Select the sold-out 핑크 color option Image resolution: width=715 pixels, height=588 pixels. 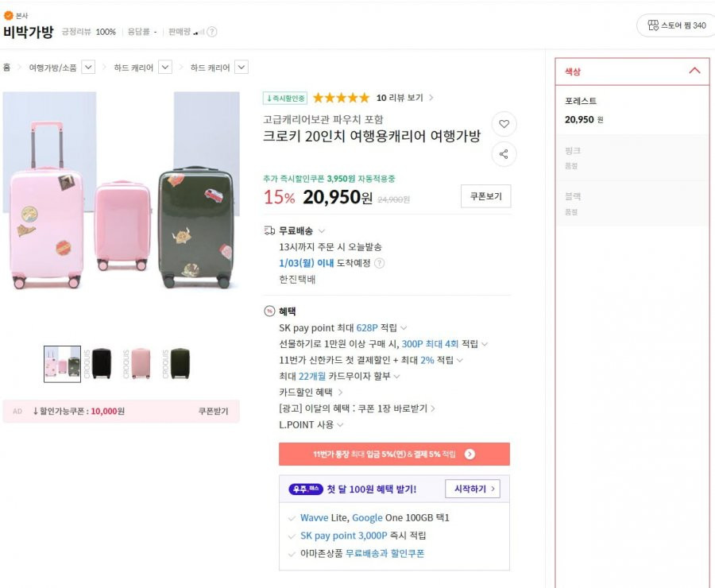pos(632,157)
